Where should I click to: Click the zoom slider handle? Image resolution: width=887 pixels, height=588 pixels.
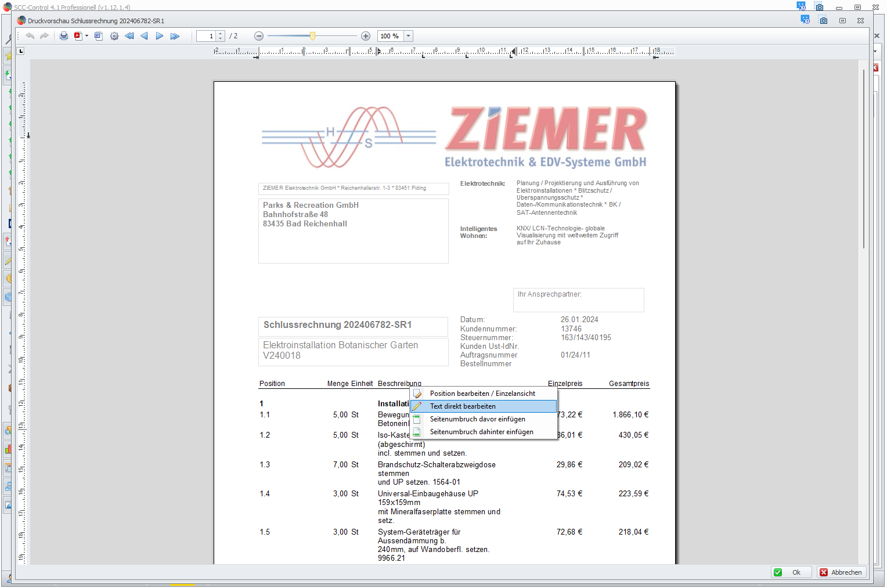pos(313,36)
